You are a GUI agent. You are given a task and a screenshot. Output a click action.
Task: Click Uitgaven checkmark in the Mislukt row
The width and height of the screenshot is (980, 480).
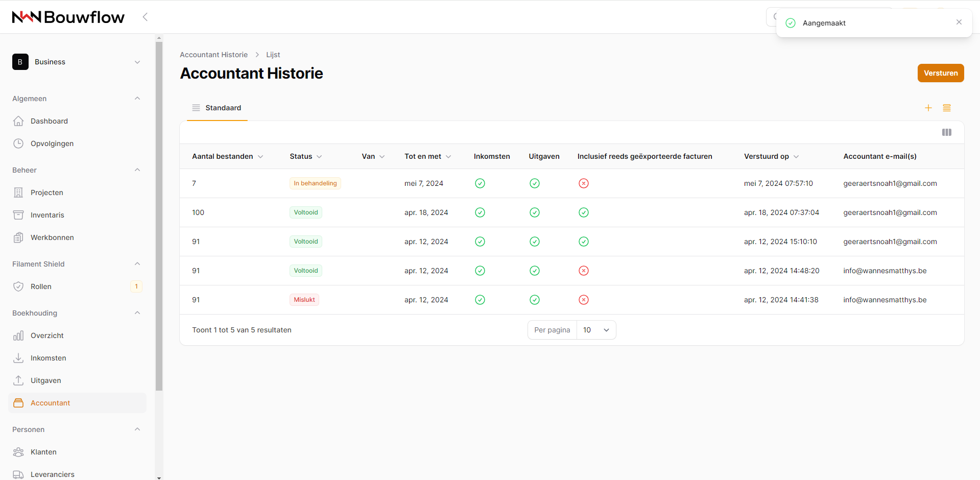click(x=535, y=300)
